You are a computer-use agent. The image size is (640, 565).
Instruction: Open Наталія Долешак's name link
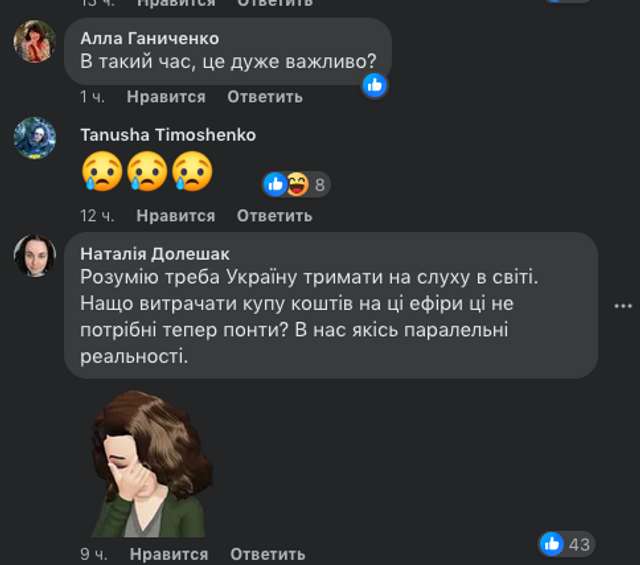coord(155,254)
